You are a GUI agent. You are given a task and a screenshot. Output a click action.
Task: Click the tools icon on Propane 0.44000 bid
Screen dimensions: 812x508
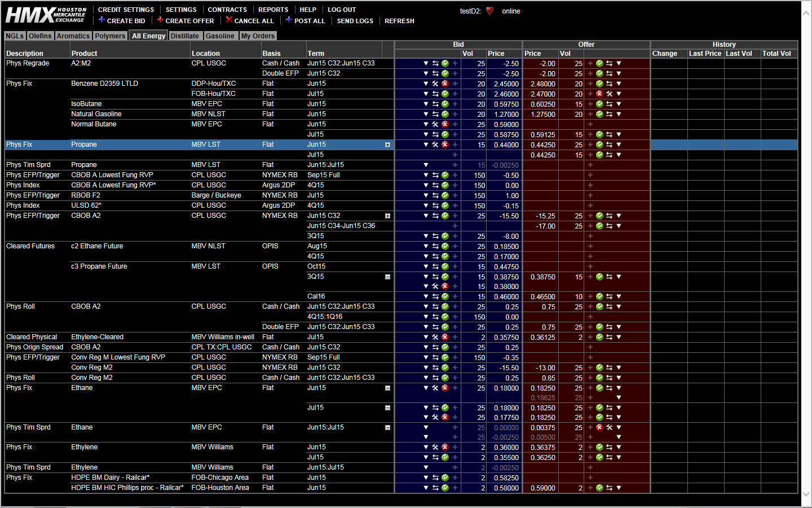(435, 144)
